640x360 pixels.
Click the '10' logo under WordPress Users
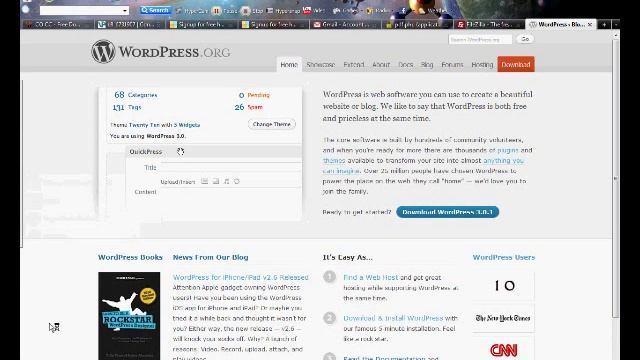tap(504, 286)
